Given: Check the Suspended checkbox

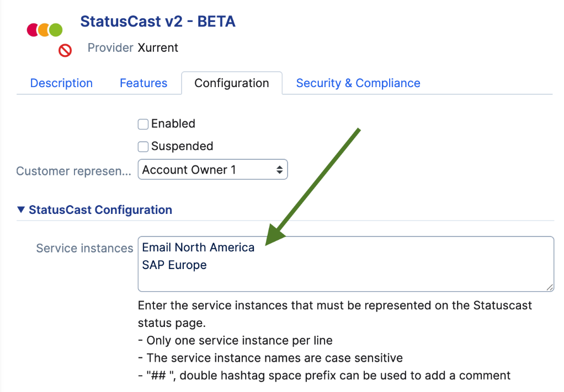Looking at the screenshot, I should click(143, 147).
